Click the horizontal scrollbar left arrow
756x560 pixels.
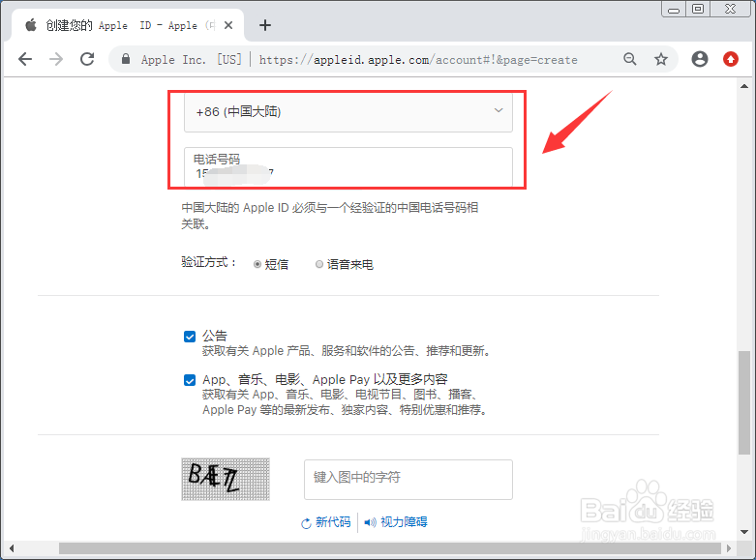click(12, 548)
